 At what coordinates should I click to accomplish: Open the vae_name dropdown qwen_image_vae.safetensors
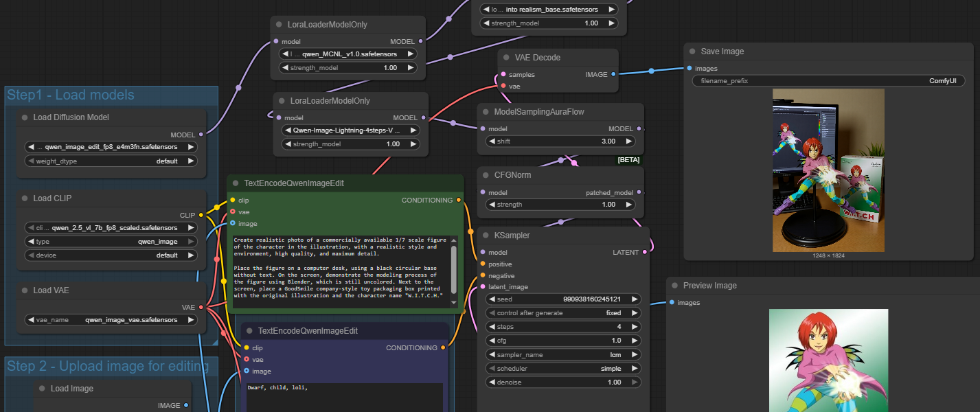click(111, 320)
